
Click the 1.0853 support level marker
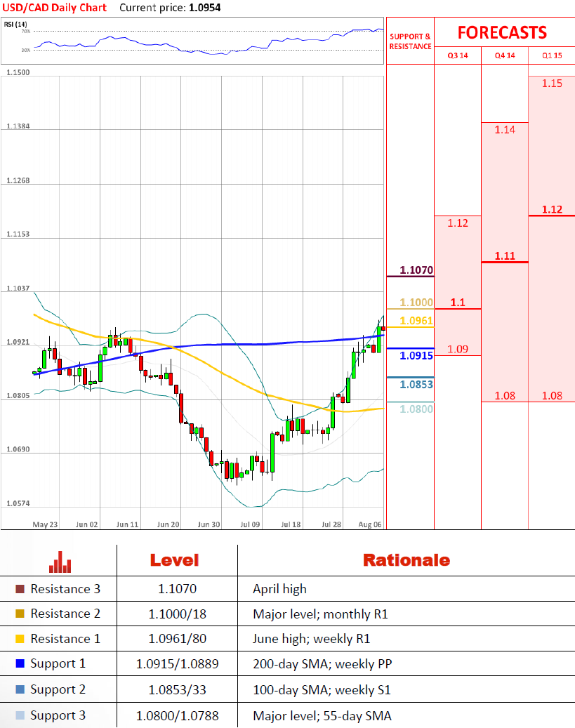pos(416,384)
